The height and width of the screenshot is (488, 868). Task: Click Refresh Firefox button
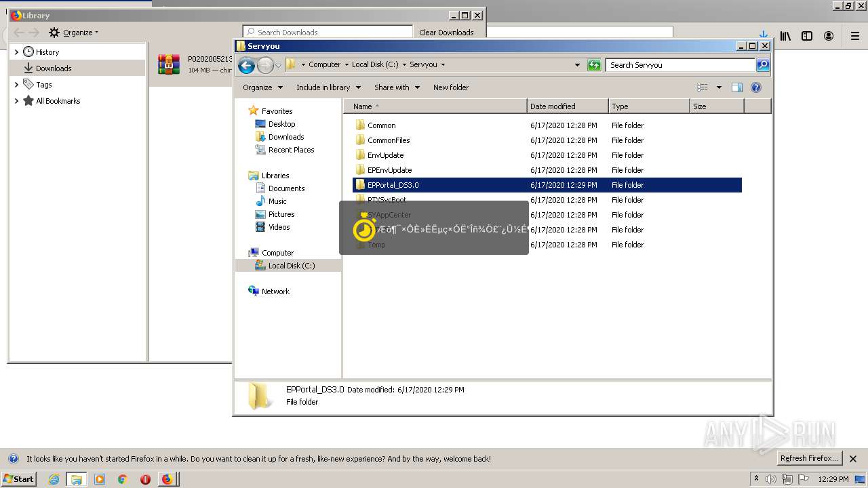pyautogui.click(x=809, y=459)
